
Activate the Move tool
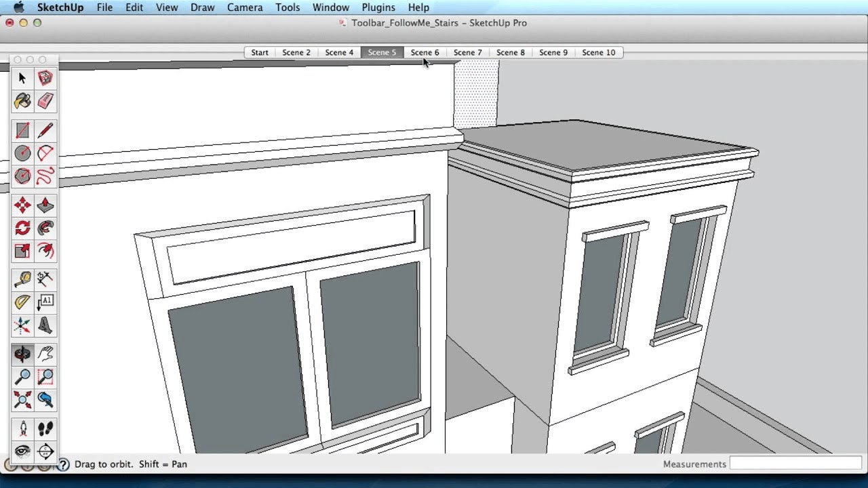[x=22, y=205]
